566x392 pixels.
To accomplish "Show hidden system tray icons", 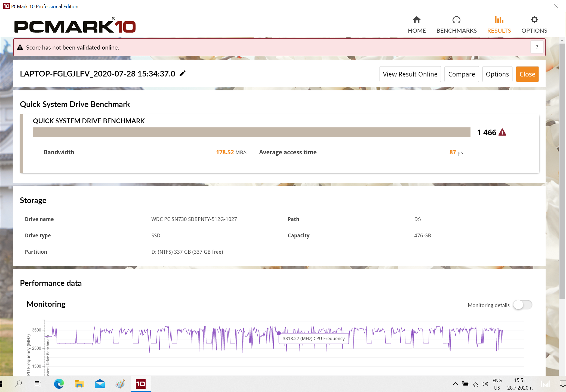I will click(455, 384).
